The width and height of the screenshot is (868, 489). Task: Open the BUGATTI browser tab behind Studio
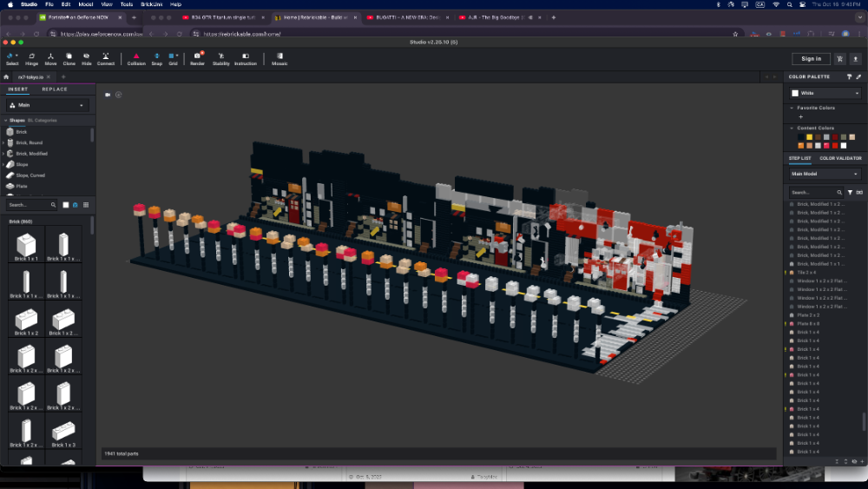point(407,17)
